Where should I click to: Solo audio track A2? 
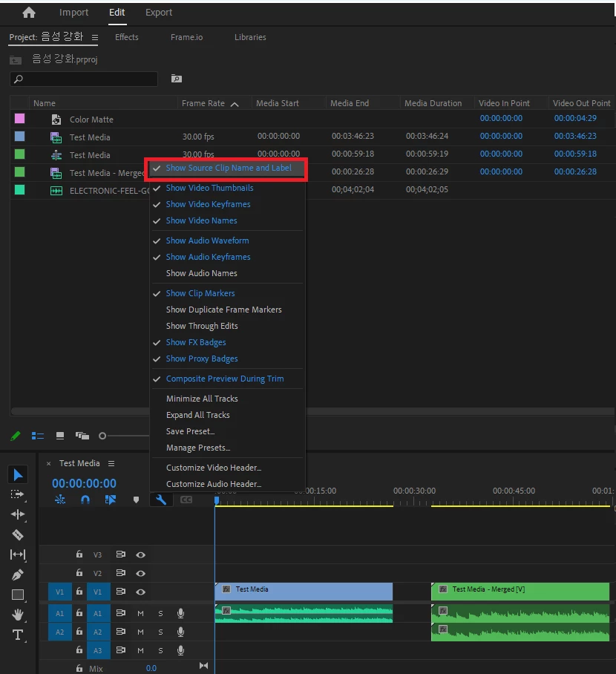[160, 632]
